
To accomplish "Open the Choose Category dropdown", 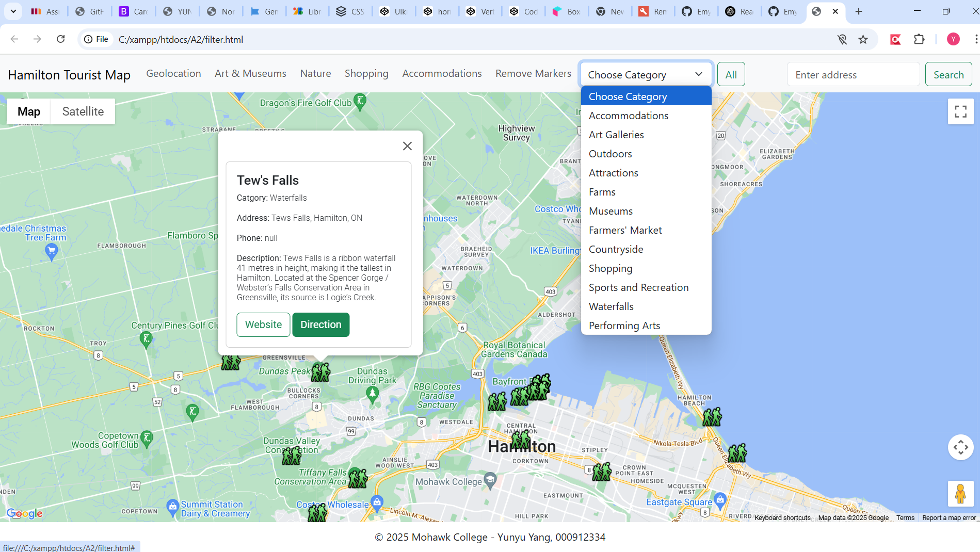I will (x=646, y=74).
